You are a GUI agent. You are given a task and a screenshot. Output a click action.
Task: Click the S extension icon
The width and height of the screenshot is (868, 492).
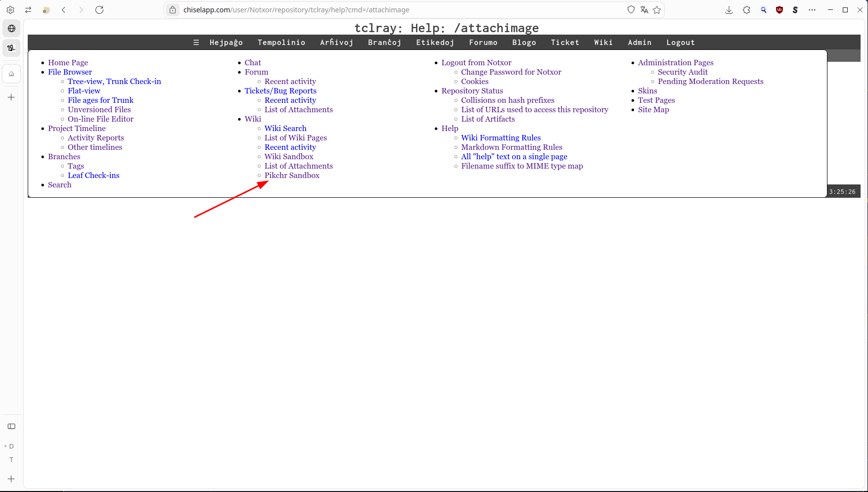coord(795,10)
